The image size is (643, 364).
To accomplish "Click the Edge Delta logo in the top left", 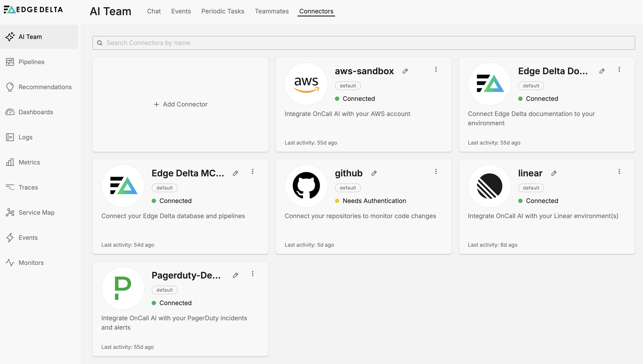I will 33,10.
